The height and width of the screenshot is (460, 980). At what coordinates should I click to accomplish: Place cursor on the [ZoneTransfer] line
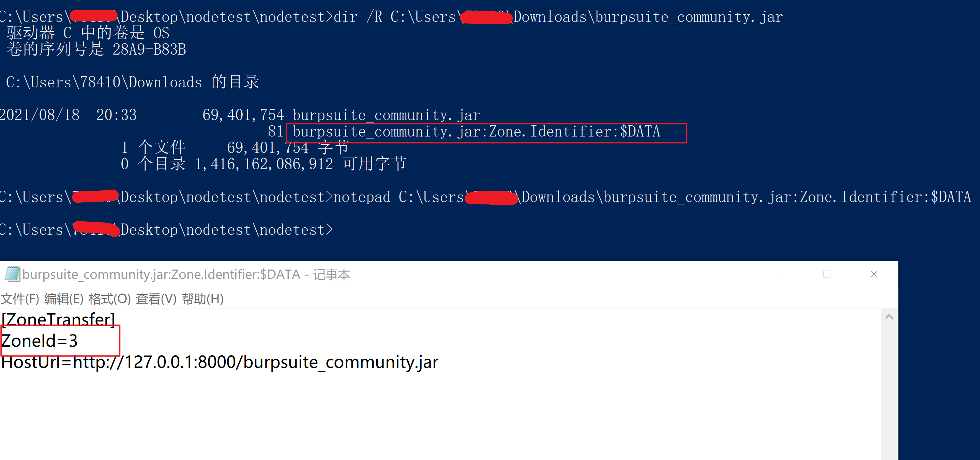point(58,319)
